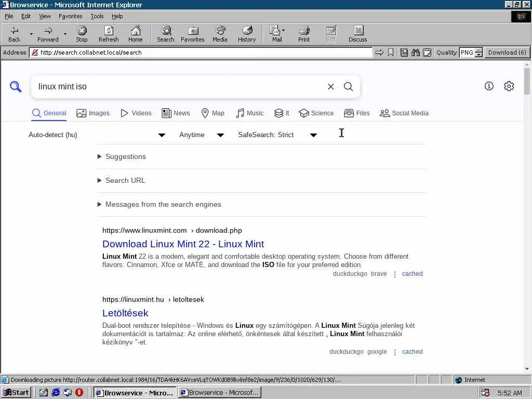Launch Opera from quick launch
The height and width of the screenshot is (399, 532).
(79, 393)
